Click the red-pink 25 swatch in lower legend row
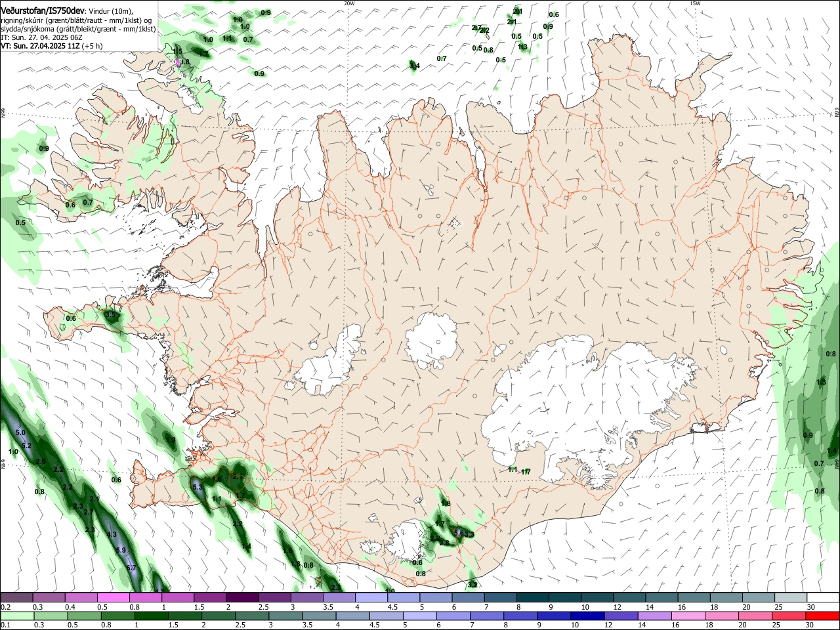Screen dimensions: 840x630 coord(789,616)
